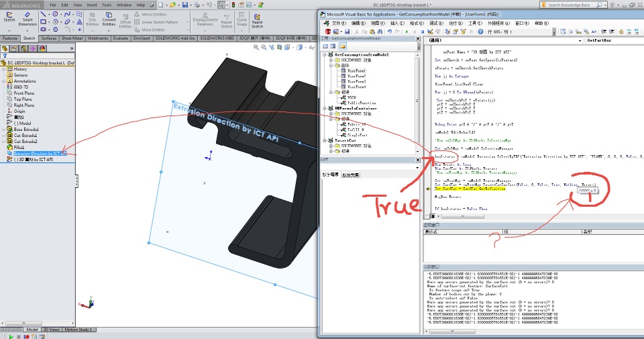The width and height of the screenshot is (644, 339).
Task: Click the SolidWorks Rebuild traffic light icon
Action: [x=233, y=5]
